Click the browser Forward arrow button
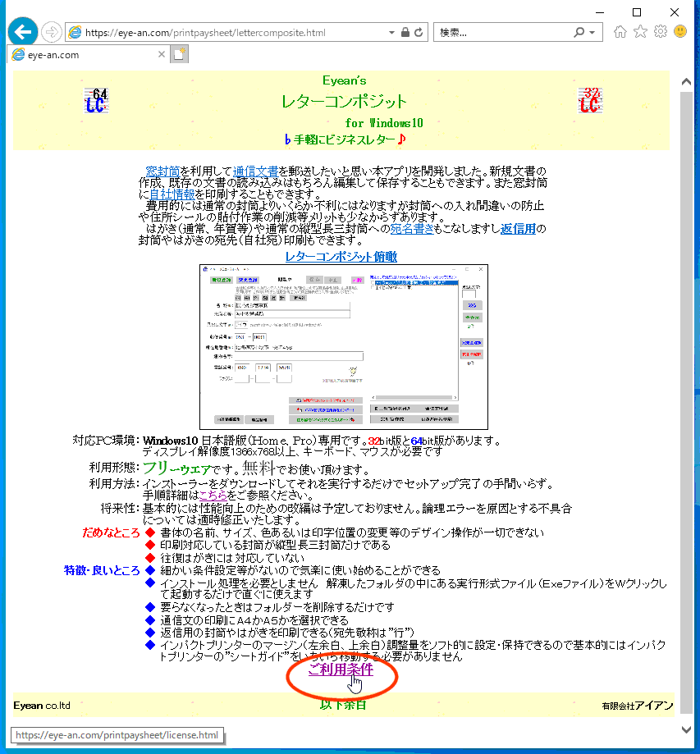 51,32
